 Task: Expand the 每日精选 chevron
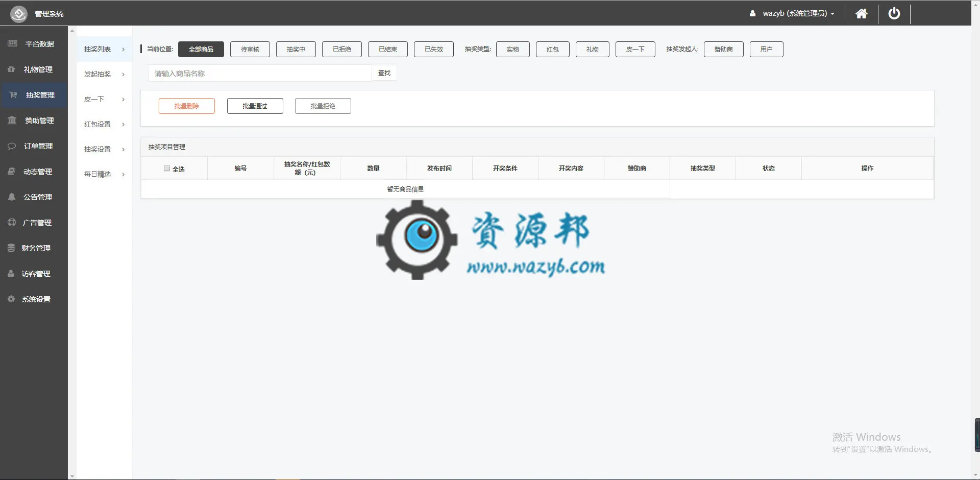coord(123,175)
